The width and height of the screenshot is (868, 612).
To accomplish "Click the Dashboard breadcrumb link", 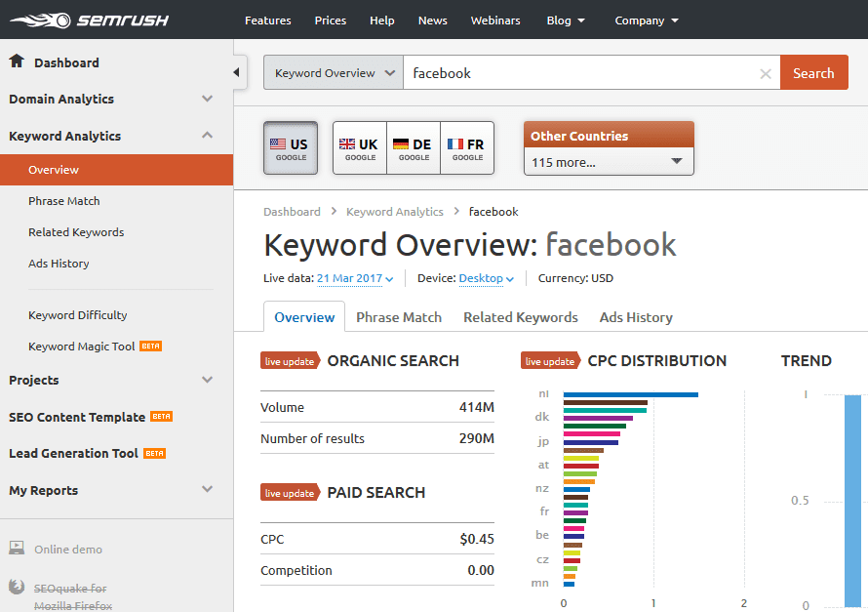I will point(292,212).
